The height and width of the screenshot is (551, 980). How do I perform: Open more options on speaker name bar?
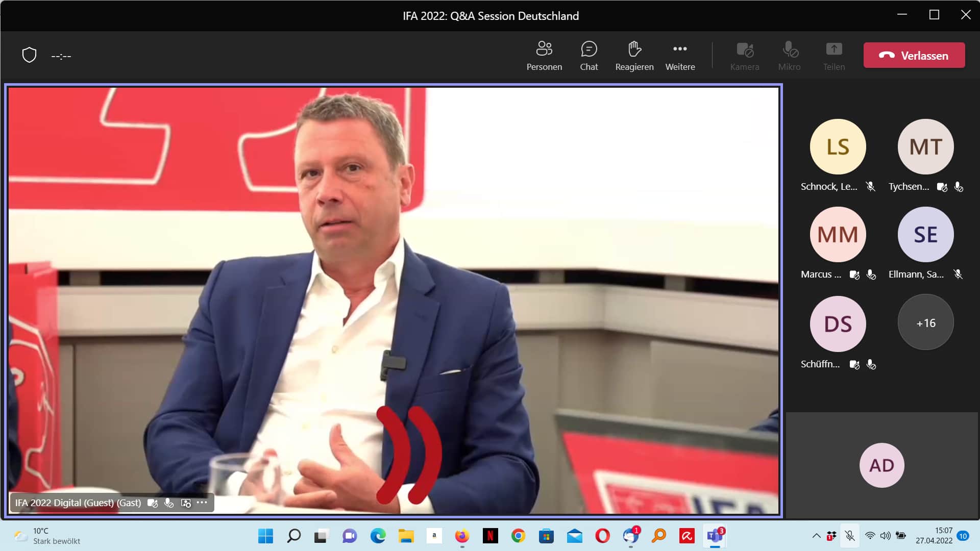pyautogui.click(x=202, y=503)
